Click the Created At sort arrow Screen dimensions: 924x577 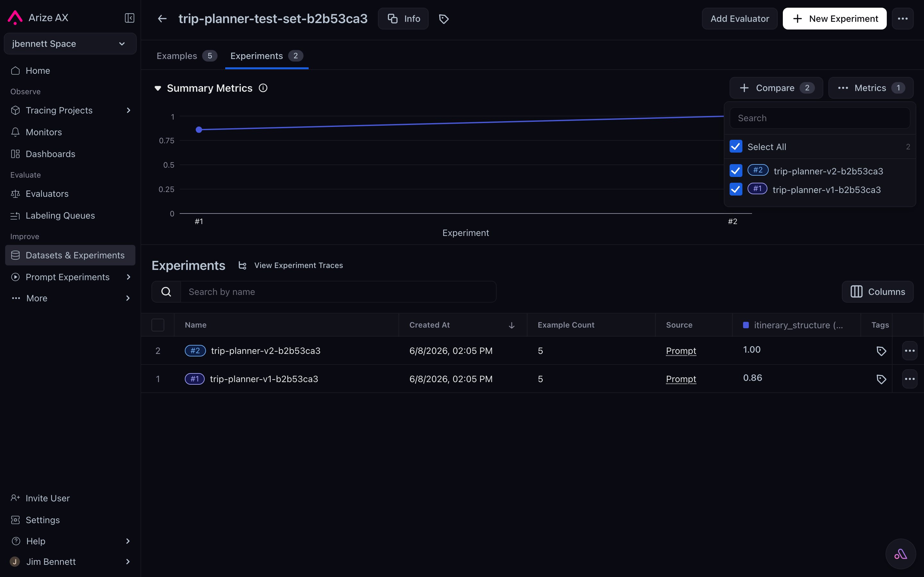tap(512, 325)
